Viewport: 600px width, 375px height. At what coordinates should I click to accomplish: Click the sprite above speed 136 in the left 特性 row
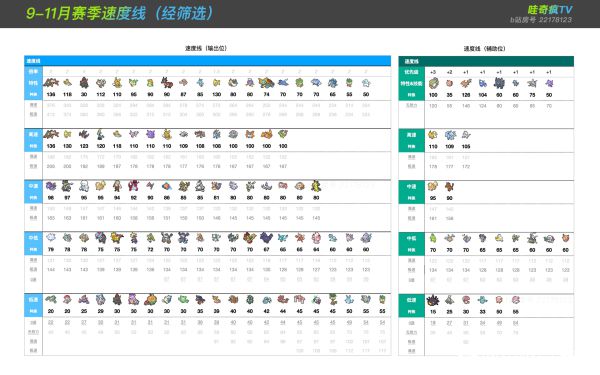coord(51,82)
